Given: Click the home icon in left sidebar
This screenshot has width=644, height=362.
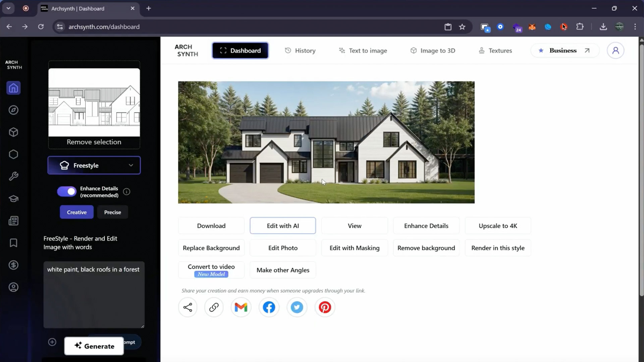Looking at the screenshot, I should [x=13, y=88].
